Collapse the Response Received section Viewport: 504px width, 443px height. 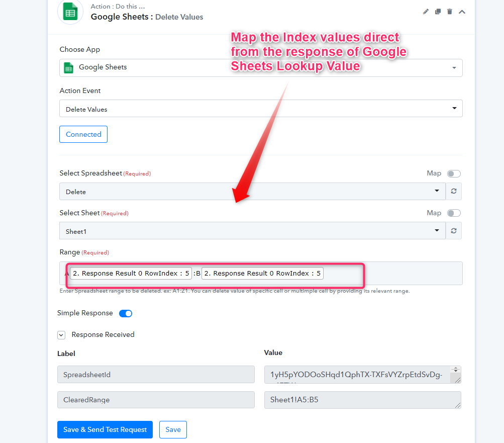(x=61, y=335)
